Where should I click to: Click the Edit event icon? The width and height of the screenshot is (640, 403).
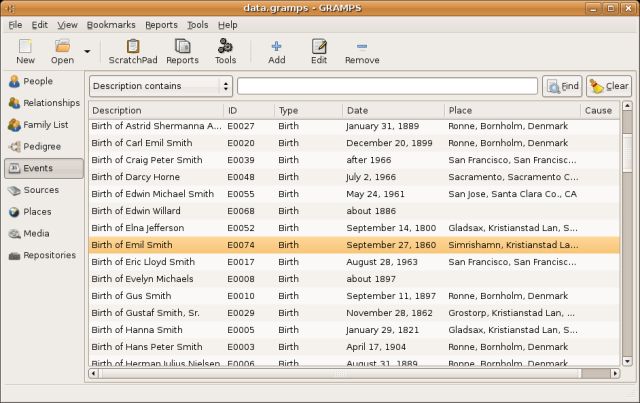319,51
